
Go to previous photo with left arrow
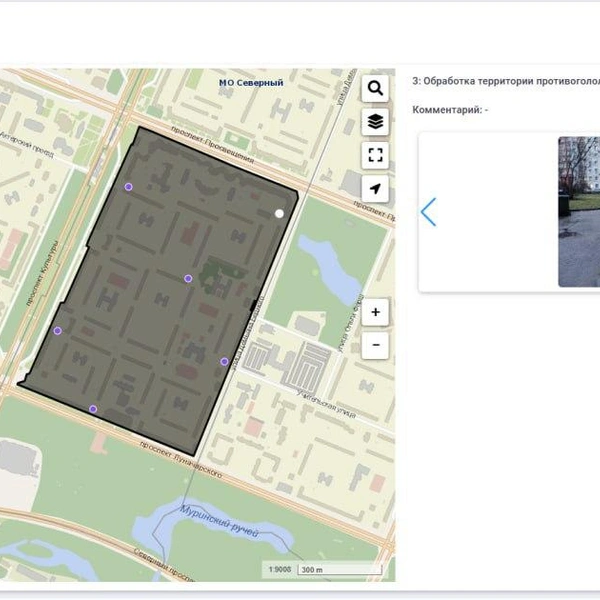tap(429, 212)
